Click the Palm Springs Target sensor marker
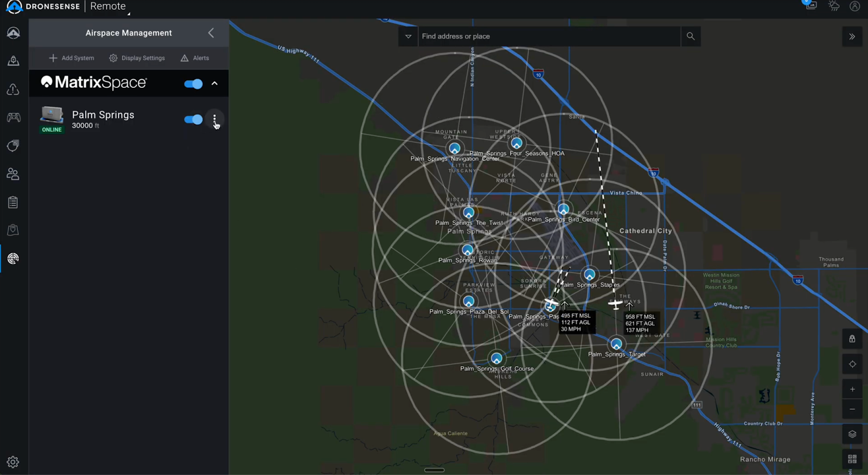 616,344
